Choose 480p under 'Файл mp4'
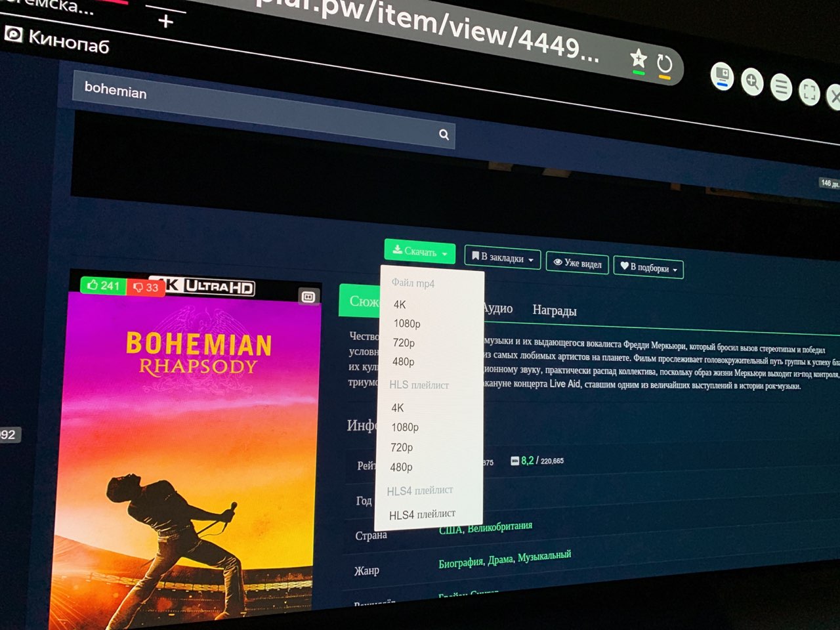The width and height of the screenshot is (840, 630). [404, 362]
